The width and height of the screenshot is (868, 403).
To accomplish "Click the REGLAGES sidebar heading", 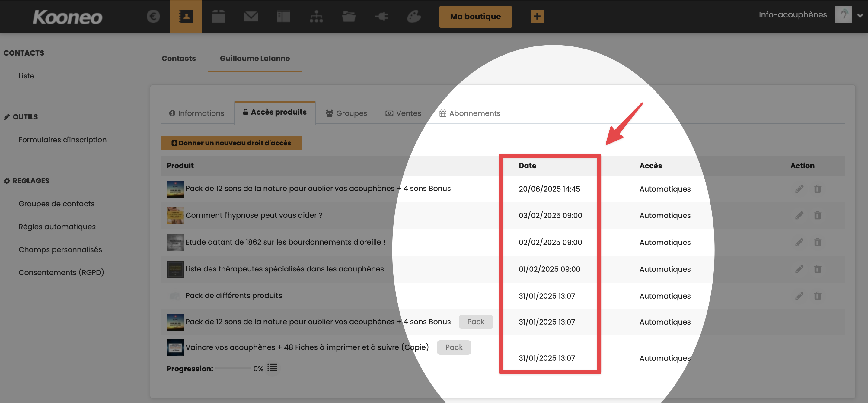I will [x=27, y=181].
